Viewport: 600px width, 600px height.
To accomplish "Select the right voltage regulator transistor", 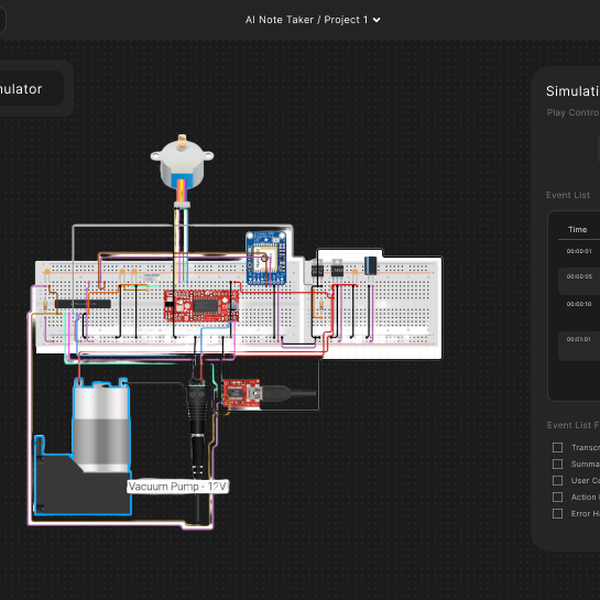I will tap(337, 268).
